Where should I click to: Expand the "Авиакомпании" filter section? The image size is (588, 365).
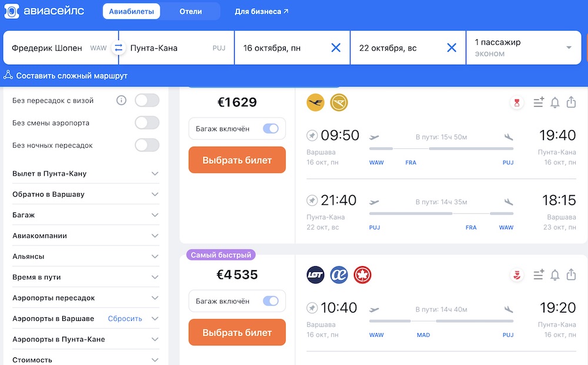155,235
